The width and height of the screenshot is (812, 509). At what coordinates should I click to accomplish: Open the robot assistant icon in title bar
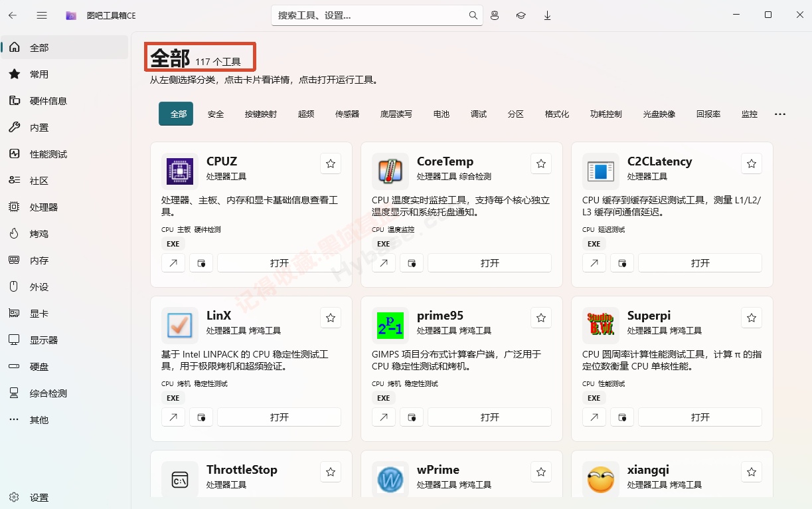495,15
